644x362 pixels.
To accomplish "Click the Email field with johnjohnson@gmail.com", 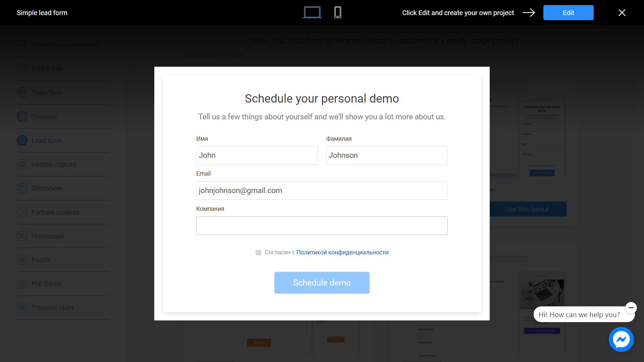I will click(322, 190).
